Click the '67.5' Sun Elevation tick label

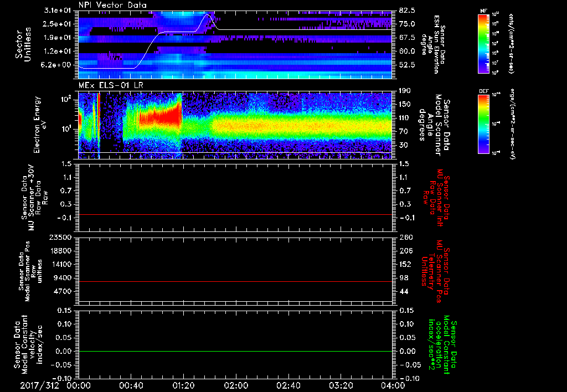(x=407, y=38)
